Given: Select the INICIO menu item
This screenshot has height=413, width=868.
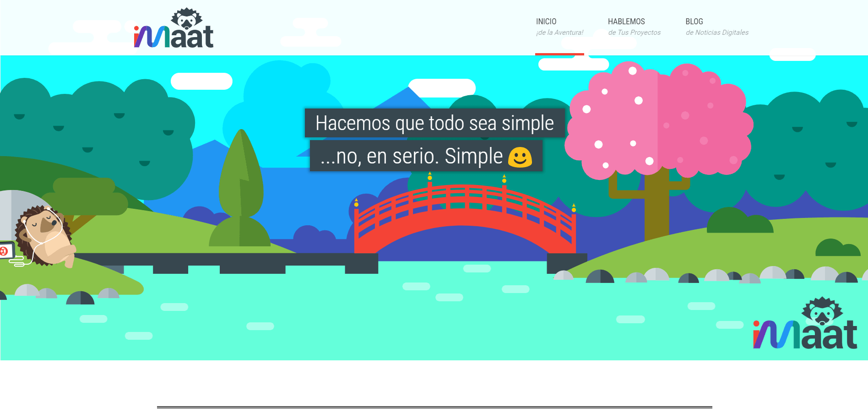Looking at the screenshot, I should pyautogui.click(x=546, y=22).
